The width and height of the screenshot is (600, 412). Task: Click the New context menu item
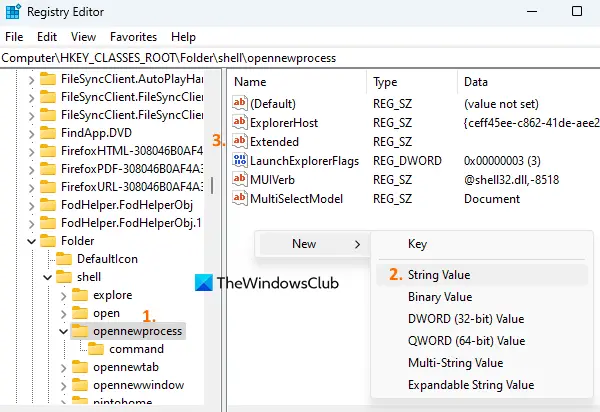click(314, 244)
